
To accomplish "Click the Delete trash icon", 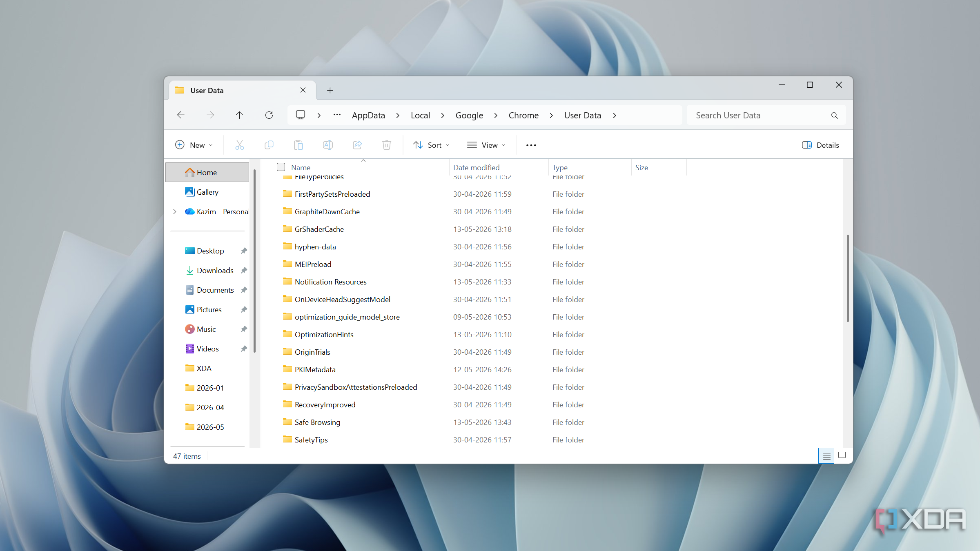I will coord(387,145).
